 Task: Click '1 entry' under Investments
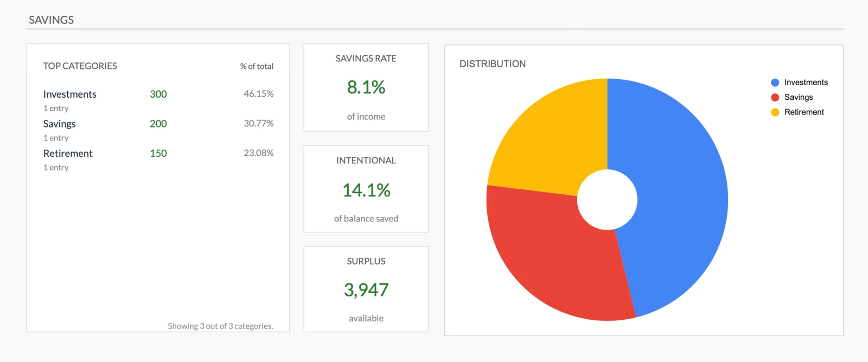[x=56, y=109]
